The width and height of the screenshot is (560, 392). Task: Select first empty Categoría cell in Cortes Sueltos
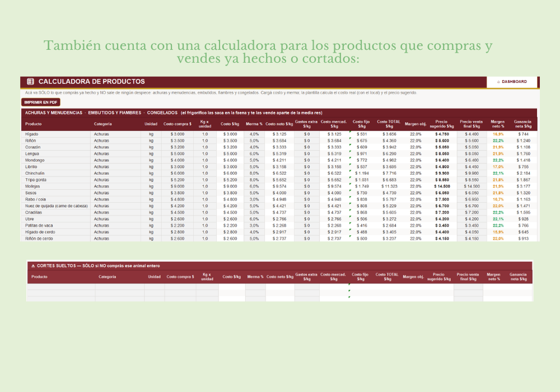tap(120, 287)
